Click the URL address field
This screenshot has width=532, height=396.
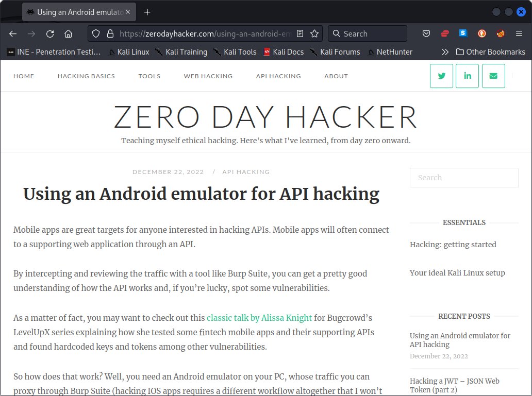click(205, 33)
